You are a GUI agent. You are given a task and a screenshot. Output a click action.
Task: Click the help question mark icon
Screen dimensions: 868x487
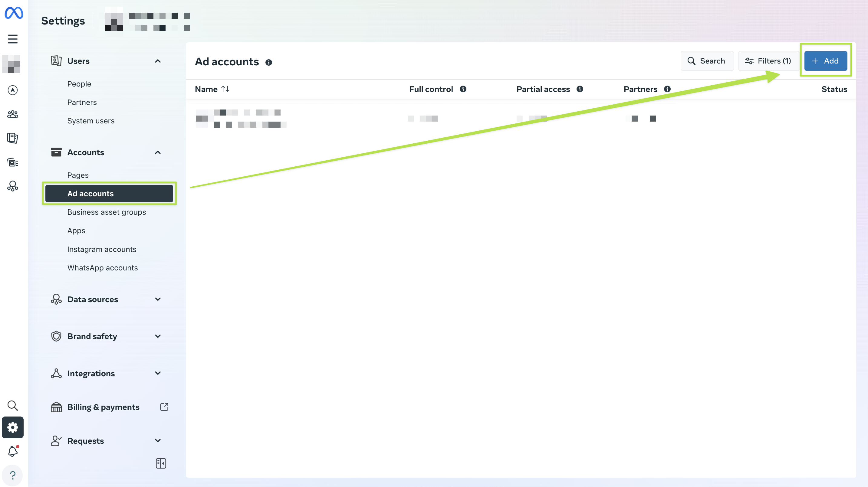(x=13, y=475)
